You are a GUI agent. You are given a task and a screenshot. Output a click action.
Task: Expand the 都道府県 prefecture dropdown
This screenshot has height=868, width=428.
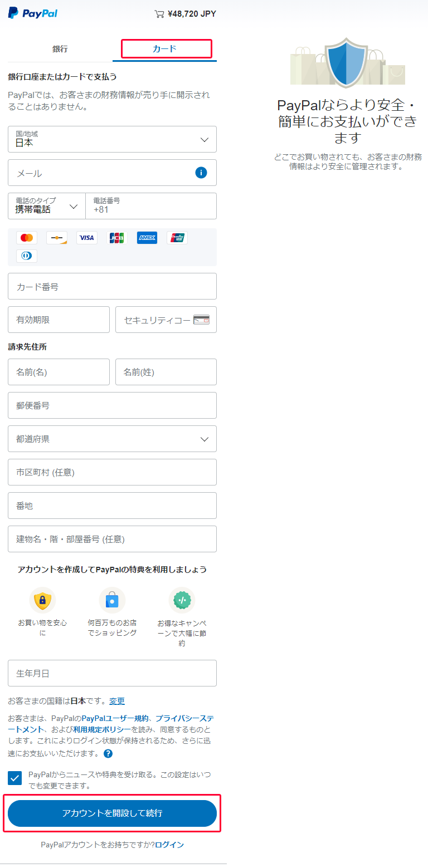[x=112, y=439]
